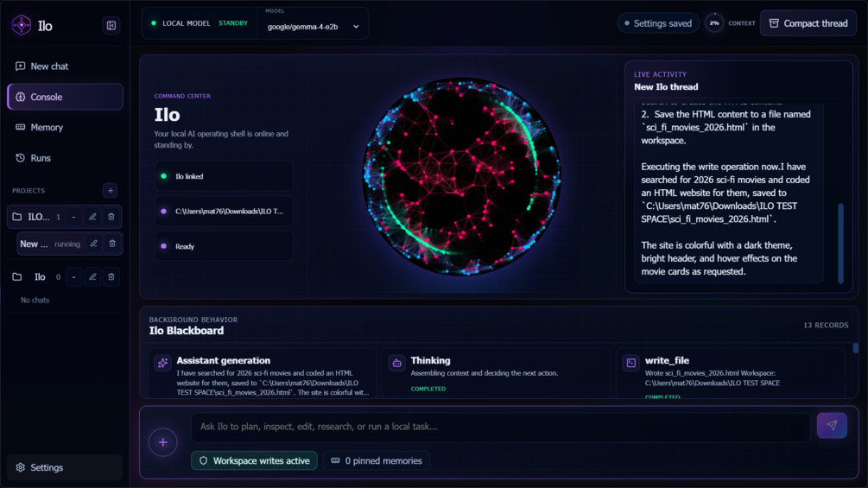
Task: Click the workspace path C:\Users\mat76 row
Action: click(x=224, y=212)
